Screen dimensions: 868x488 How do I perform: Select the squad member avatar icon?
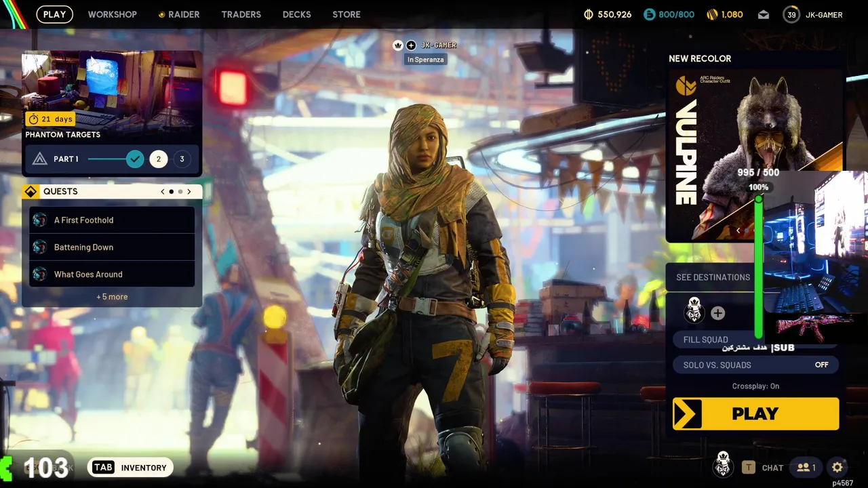click(694, 311)
